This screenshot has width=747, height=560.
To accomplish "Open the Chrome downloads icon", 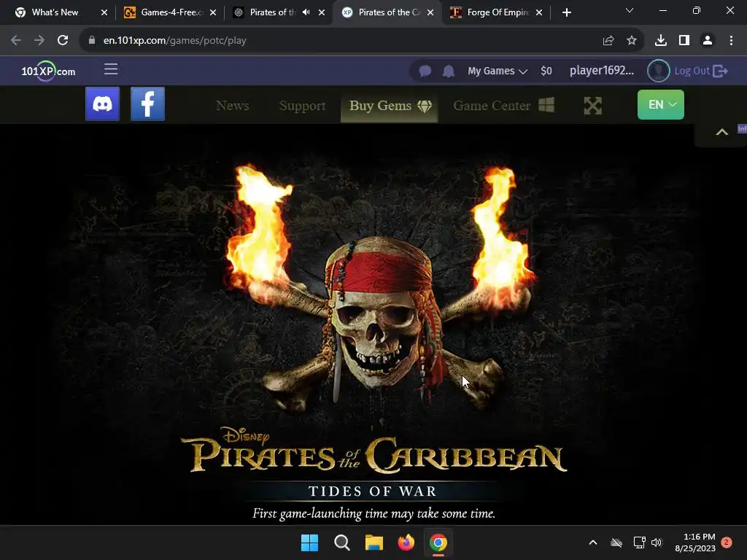I will click(x=661, y=41).
